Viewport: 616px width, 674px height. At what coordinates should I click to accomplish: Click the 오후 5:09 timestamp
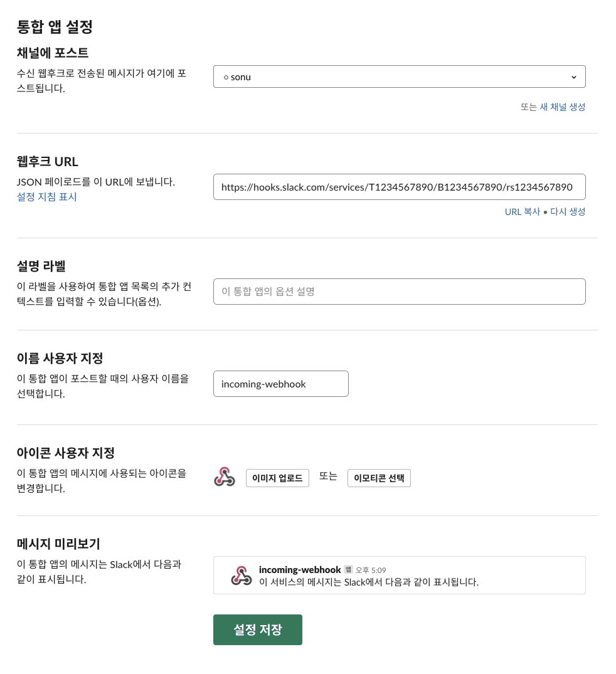point(371,571)
